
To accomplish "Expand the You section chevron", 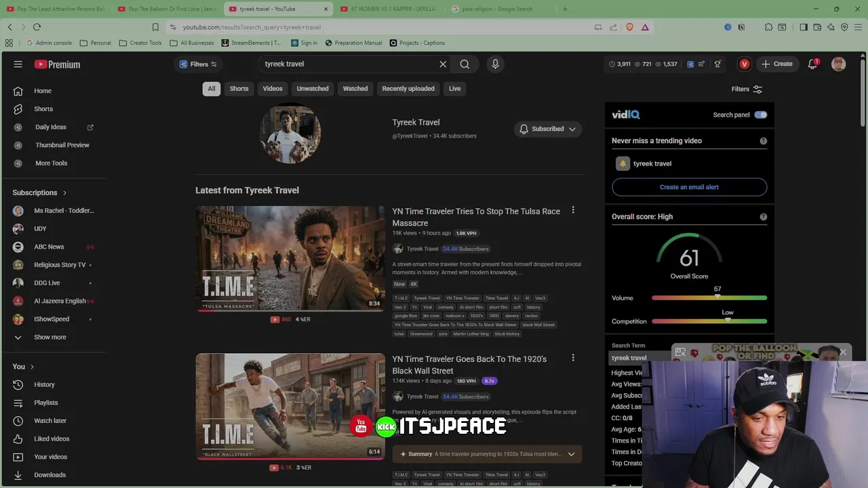I will click(x=32, y=367).
